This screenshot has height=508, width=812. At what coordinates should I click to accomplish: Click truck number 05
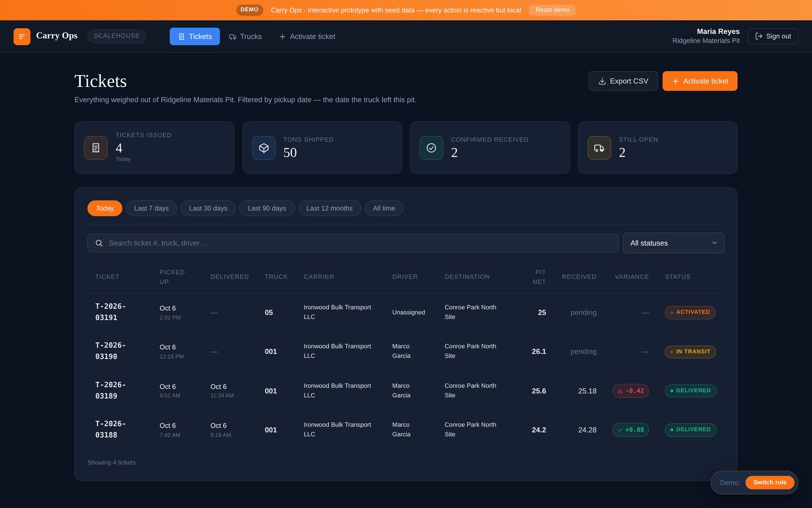tap(269, 312)
